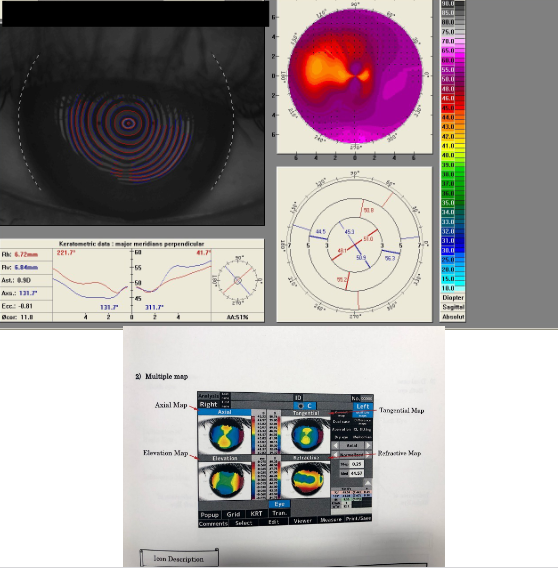Click the left arrow beside Axial selector

[x=335, y=445]
